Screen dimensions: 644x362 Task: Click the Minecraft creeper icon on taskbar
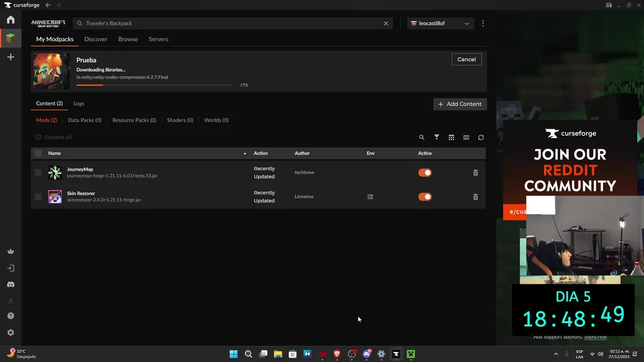coord(411,354)
